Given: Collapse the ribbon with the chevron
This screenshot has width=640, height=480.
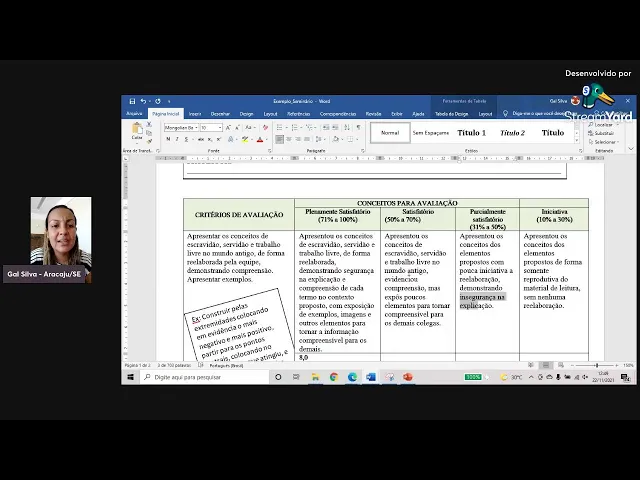Looking at the screenshot, I should (x=631, y=149).
